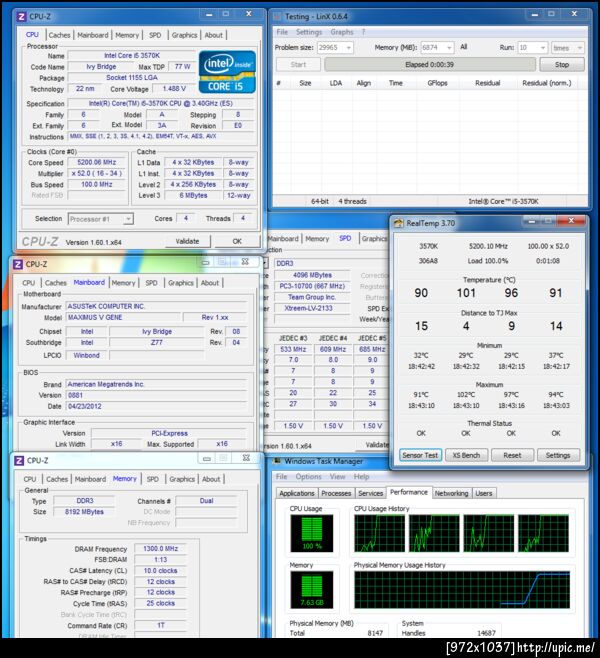Screen dimensions: 600x658
Task: Click the Physical Memory Usage History graph
Action: coord(462,590)
